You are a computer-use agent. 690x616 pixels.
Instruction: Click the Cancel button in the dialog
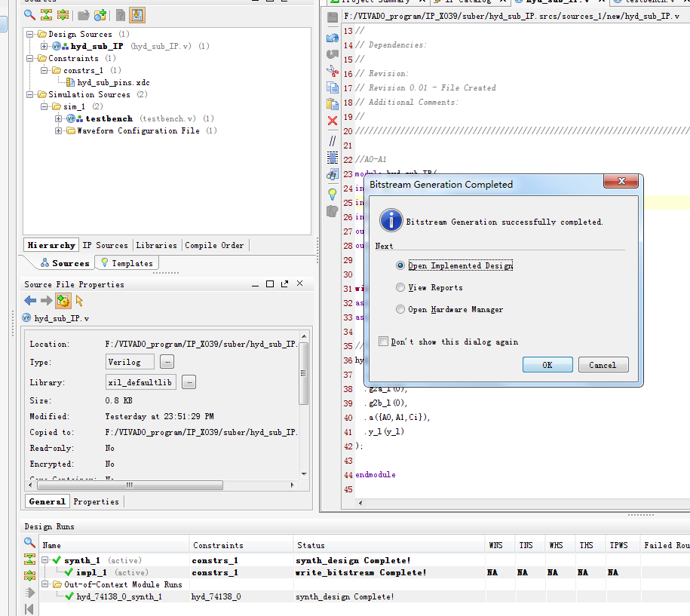[603, 365]
